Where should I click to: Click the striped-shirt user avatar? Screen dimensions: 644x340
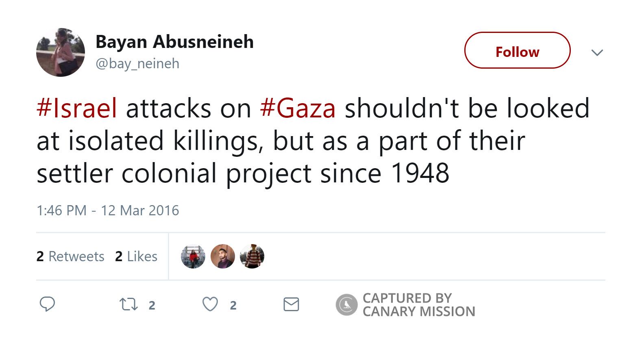(252, 256)
